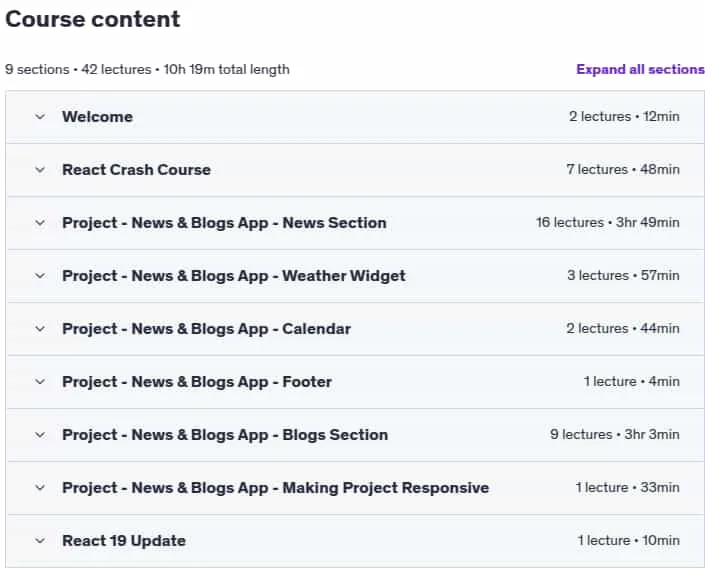The width and height of the screenshot is (705, 568).
Task: Click the Weather Widget section title
Action: point(234,276)
